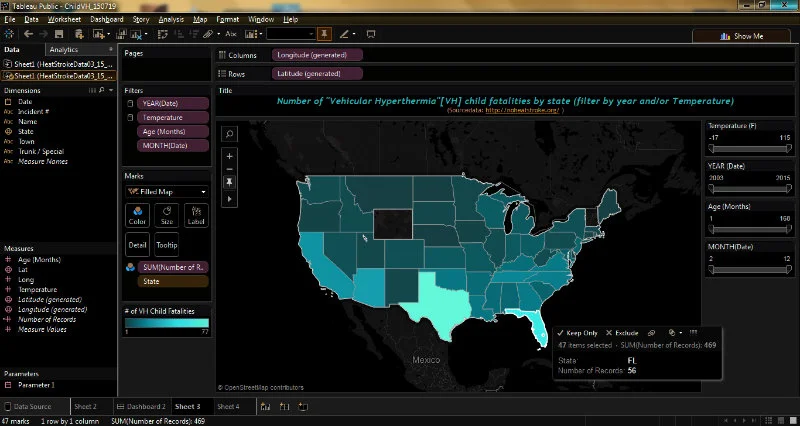Click the group members paperclip icon
Image resolution: width=800 pixels, height=426 pixels.
tap(208, 34)
